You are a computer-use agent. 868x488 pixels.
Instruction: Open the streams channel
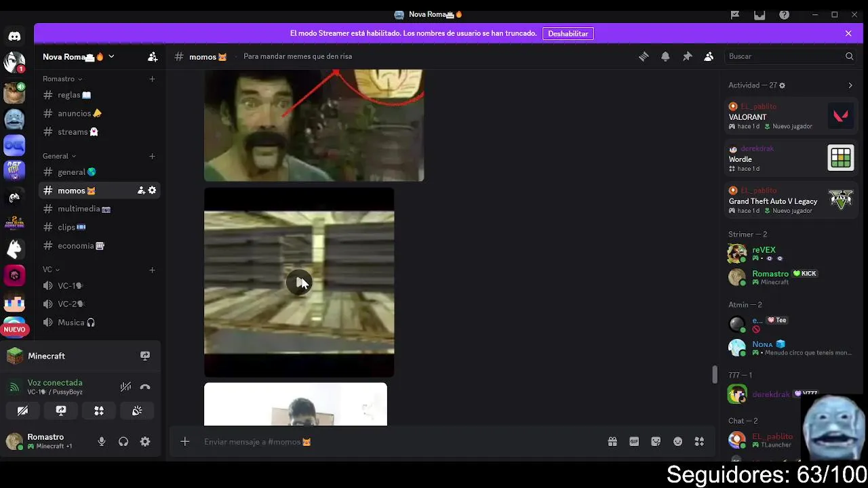[99, 132]
